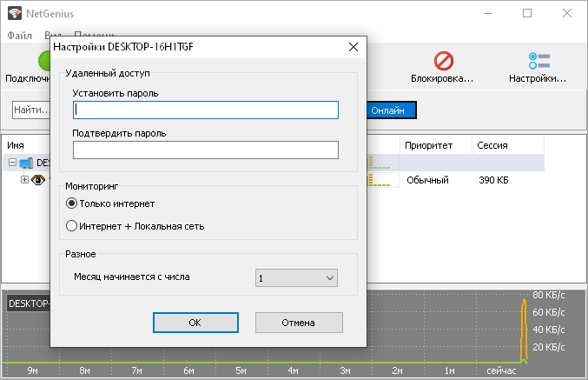Select Только интернет radio button
This screenshot has width=588, height=380.
71,203
